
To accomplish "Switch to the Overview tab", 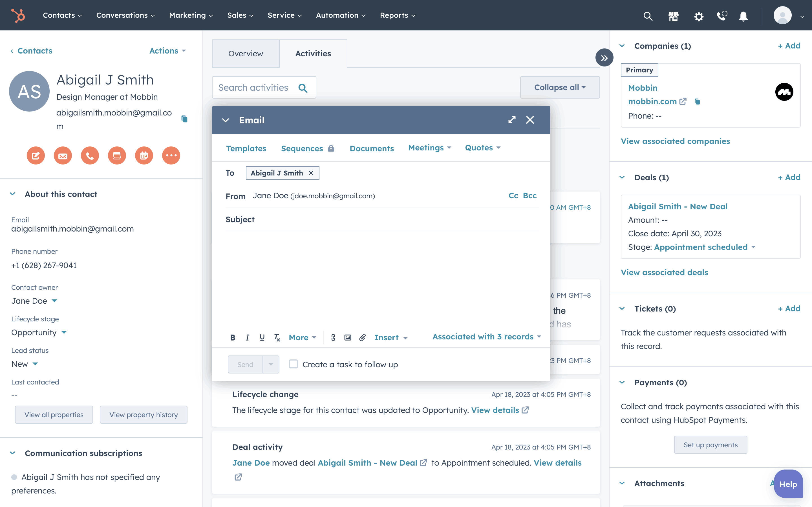I will click(x=246, y=54).
